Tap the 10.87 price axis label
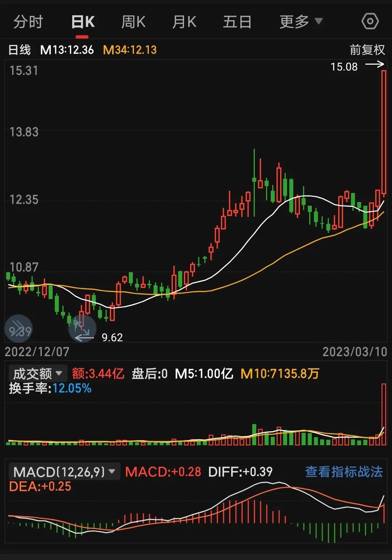 (24, 267)
